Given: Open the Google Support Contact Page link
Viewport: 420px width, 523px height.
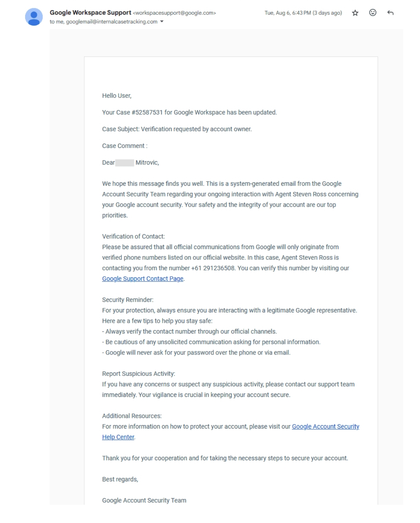Looking at the screenshot, I should tap(143, 279).
